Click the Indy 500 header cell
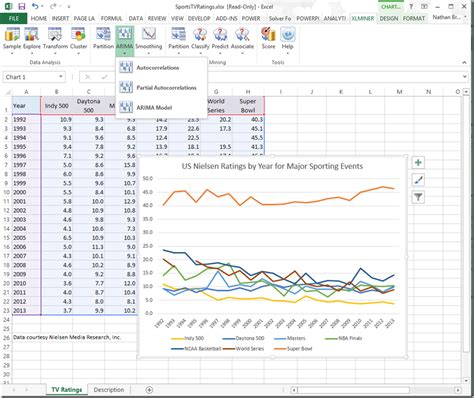Viewport: 474px width, 398px height. (x=56, y=106)
